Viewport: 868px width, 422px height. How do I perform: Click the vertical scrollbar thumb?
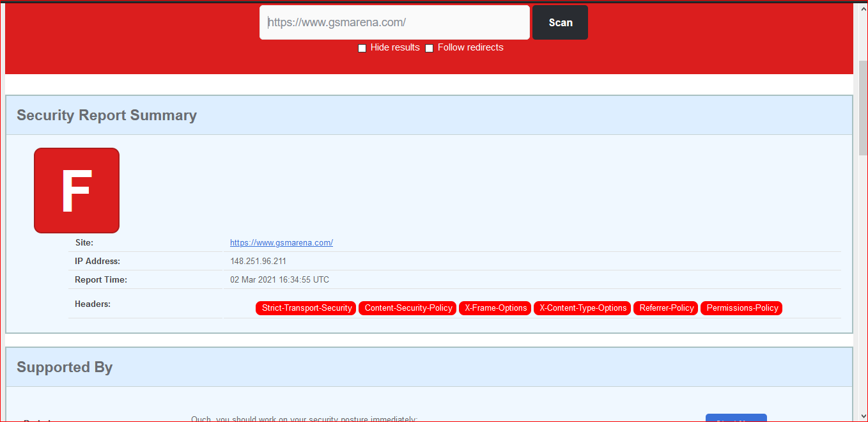[x=863, y=107]
